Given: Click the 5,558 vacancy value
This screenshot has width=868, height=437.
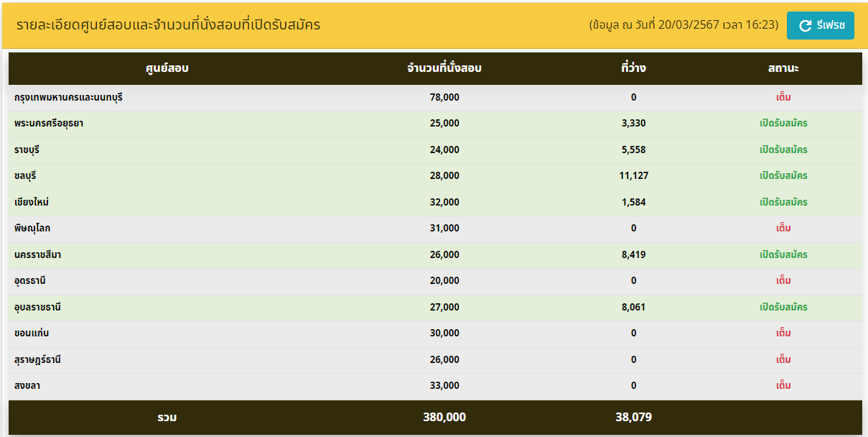Looking at the screenshot, I should 634,149.
